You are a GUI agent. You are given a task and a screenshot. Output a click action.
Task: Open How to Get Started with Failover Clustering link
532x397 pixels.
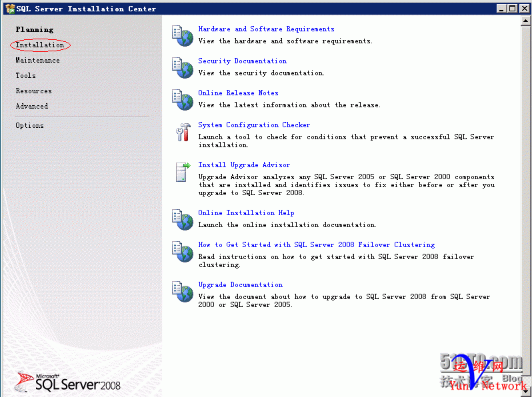[317, 244]
